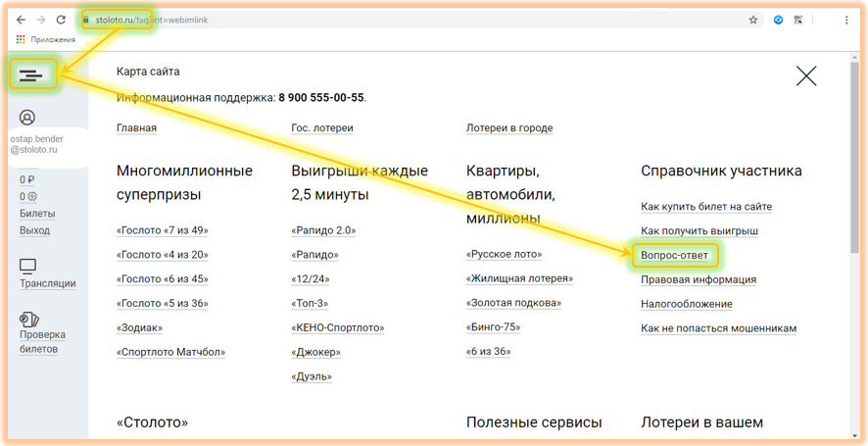Open the Налогообложение link
This screenshot has height=446, width=868.
[x=687, y=304]
